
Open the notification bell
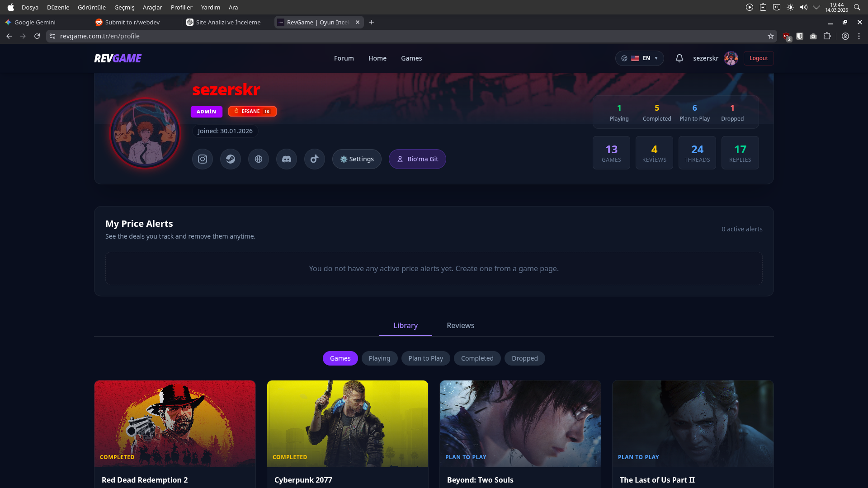(679, 58)
